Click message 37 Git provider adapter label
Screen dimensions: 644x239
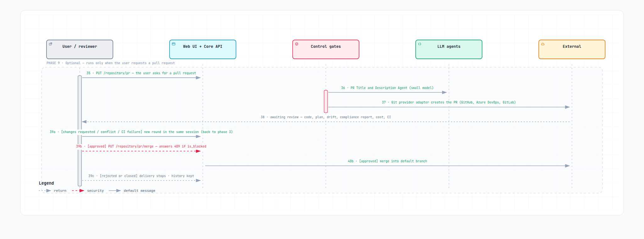pos(449,102)
